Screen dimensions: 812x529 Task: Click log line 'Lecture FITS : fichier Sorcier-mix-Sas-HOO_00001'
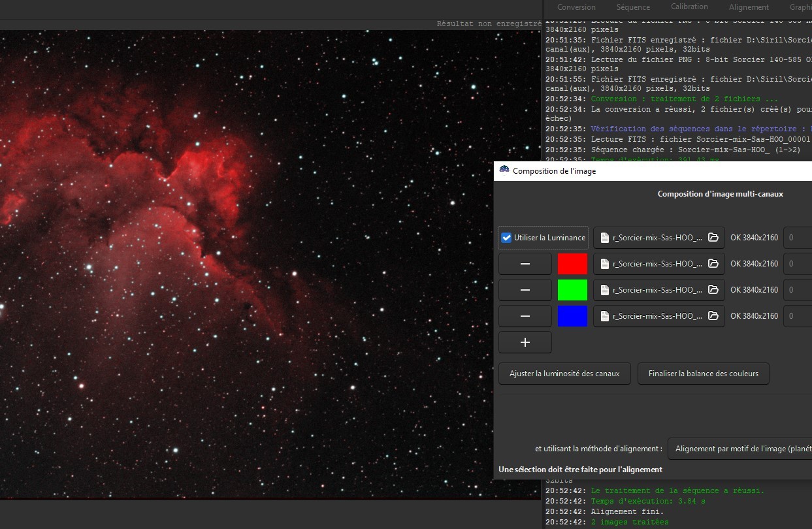coord(679,139)
